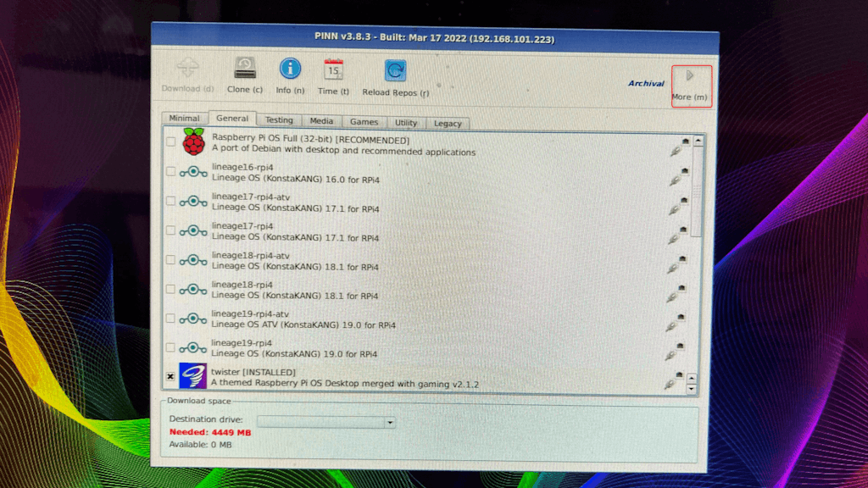This screenshot has width=868, height=488.
Task: Enable the lineage18-rpi4 checkbox
Action: [x=170, y=289]
